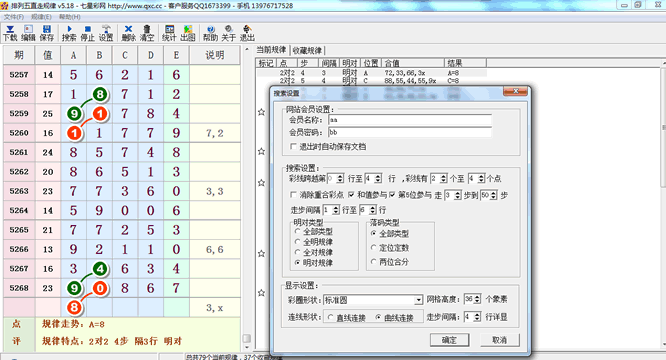Click green circle 4 in row 5267
This screenshot has height=360, width=666.
[99, 268]
